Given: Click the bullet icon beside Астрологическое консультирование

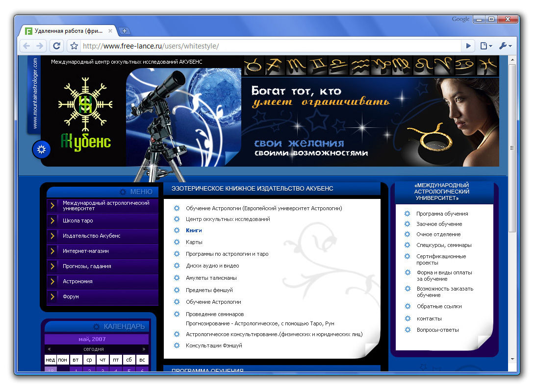Looking at the screenshot, I should click(x=177, y=334).
